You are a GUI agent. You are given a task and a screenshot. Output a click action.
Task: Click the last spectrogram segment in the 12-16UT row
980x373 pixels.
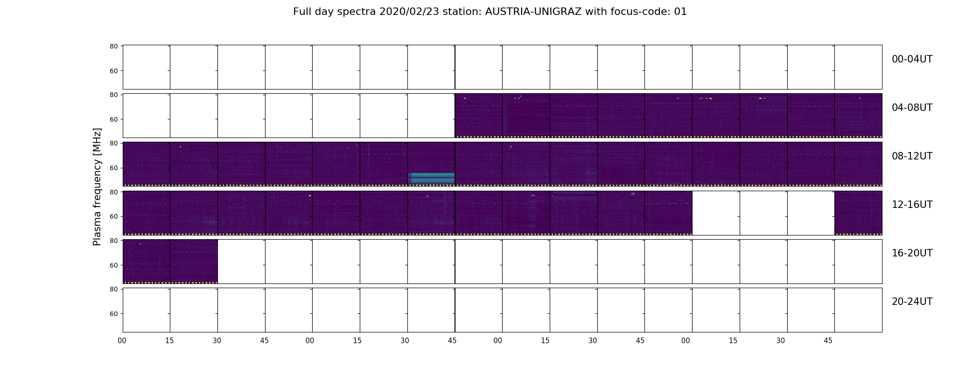(858, 213)
